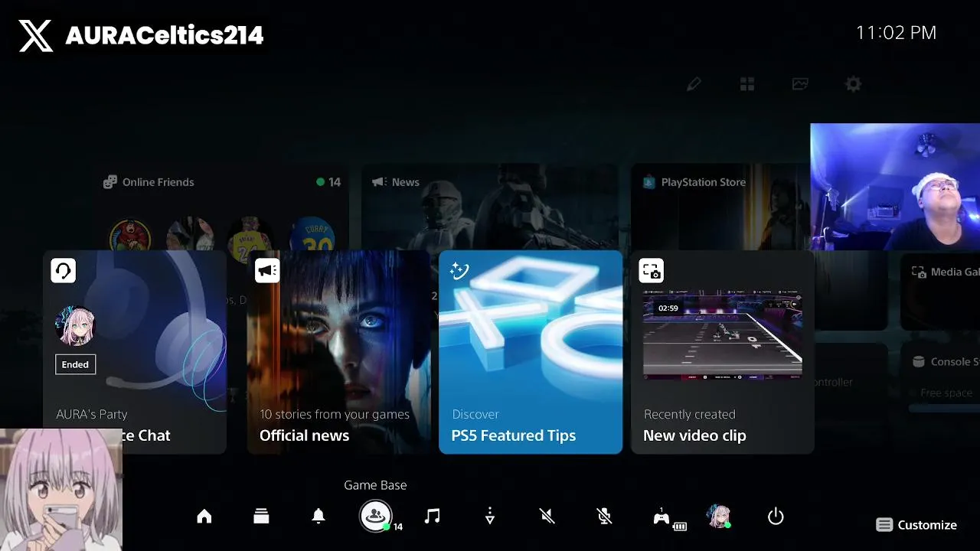Click the megaphone icon on news card
The width and height of the screenshot is (980, 551).
[267, 270]
